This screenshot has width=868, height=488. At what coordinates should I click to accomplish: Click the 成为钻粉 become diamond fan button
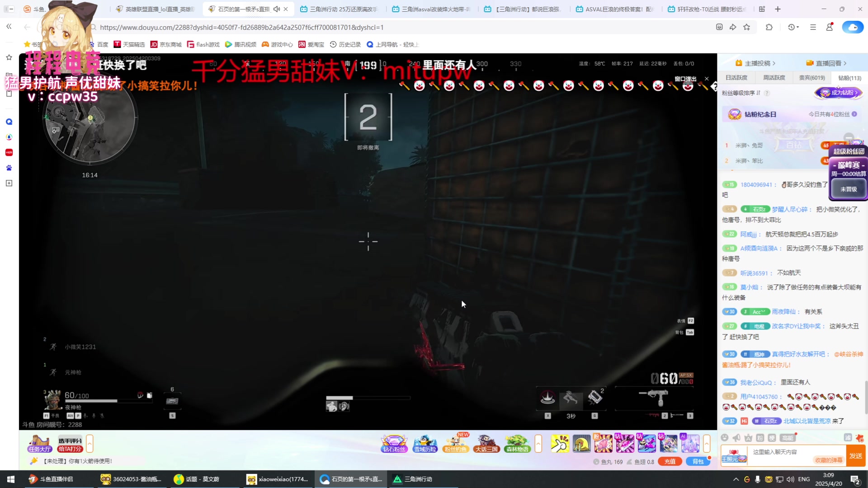point(839,93)
